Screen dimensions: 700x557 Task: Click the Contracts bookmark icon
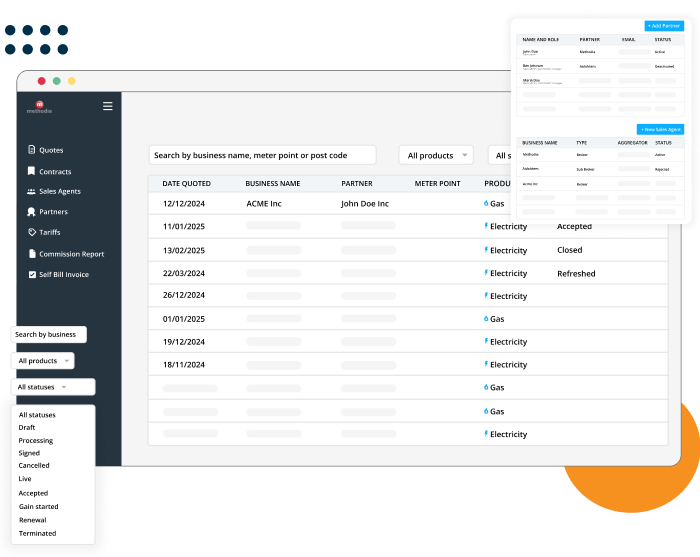[x=32, y=171]
